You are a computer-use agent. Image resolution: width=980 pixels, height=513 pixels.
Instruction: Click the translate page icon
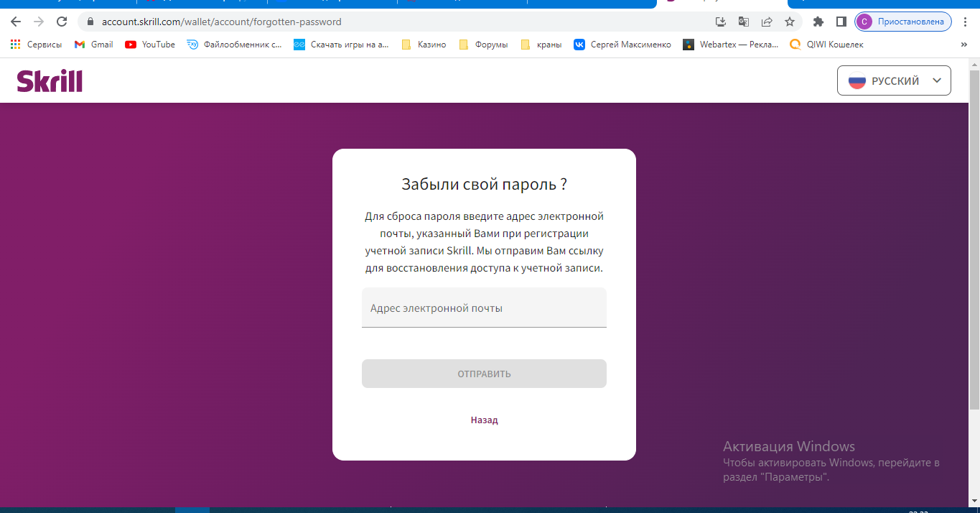pos(744,22)
